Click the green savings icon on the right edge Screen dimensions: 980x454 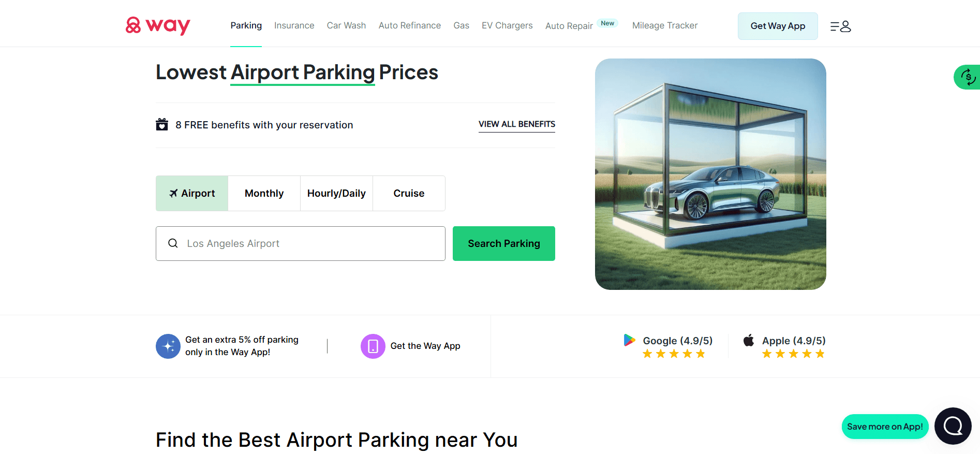click(969, 77)
